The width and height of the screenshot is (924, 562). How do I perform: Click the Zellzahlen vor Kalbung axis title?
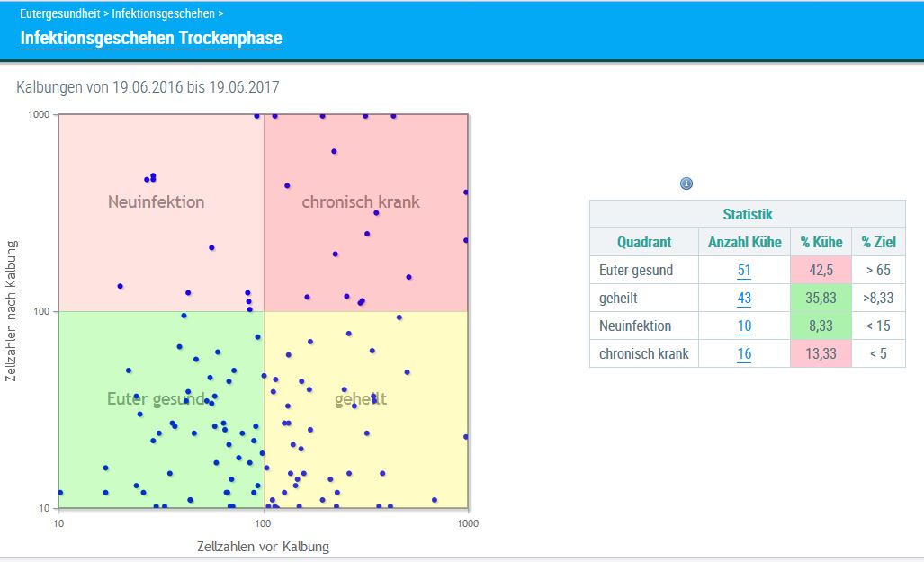tap(263, 546)
